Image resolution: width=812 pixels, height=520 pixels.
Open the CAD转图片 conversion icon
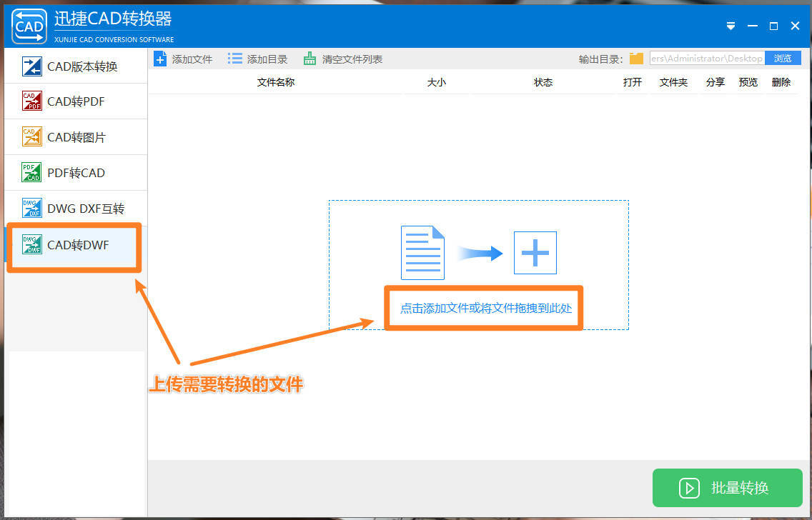[x=31, y=136]
